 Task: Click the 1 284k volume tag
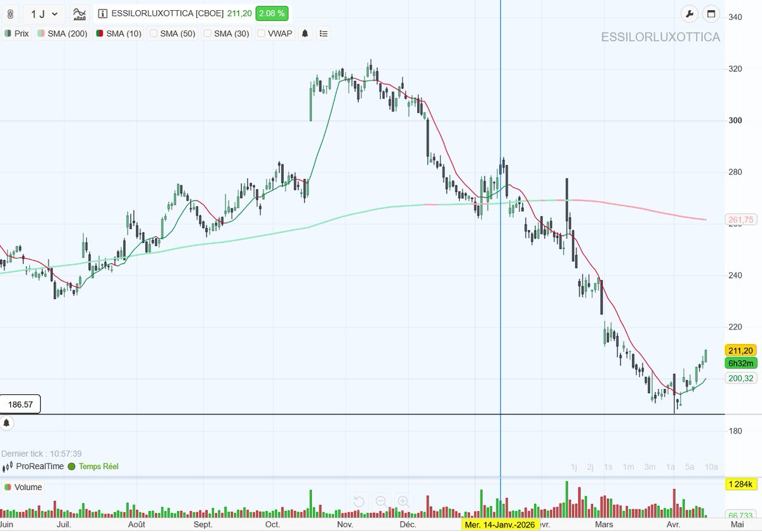click(741, 485)
